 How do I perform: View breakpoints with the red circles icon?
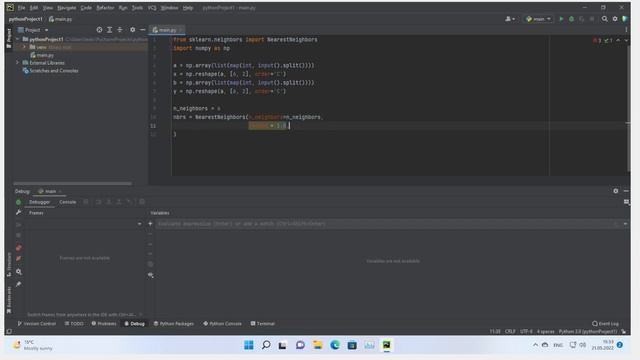point(19,248)
